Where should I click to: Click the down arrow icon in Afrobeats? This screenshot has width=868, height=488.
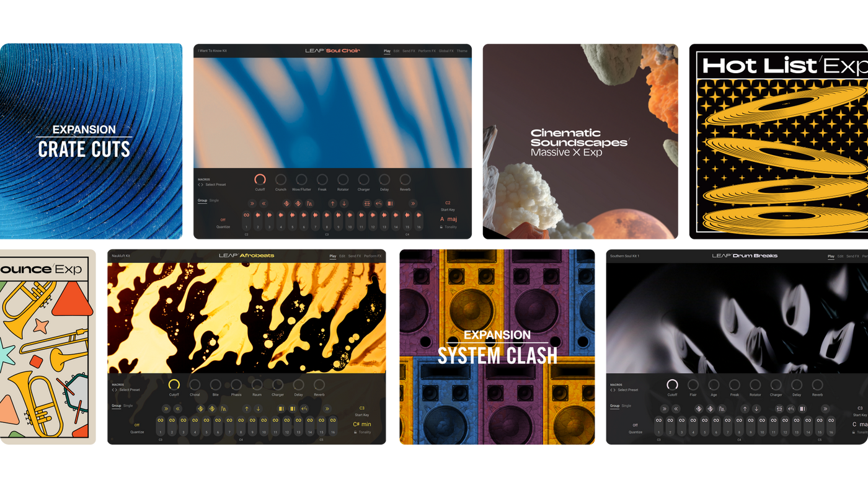[x=258, y=409]
